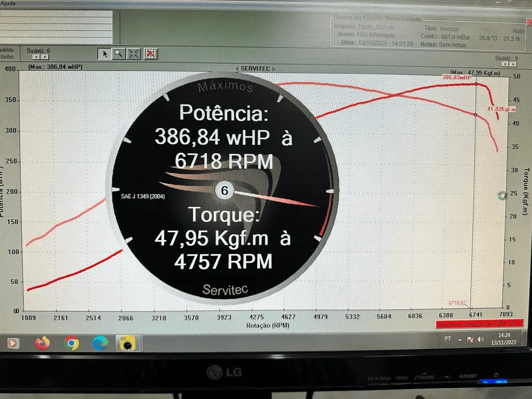
Task: Click the teal circle icon near the torque axis
Action: 500,195
